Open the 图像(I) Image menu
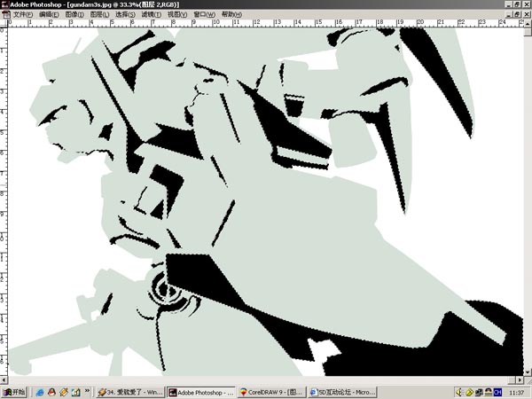 pyautogui.click(x=74, y=14)
